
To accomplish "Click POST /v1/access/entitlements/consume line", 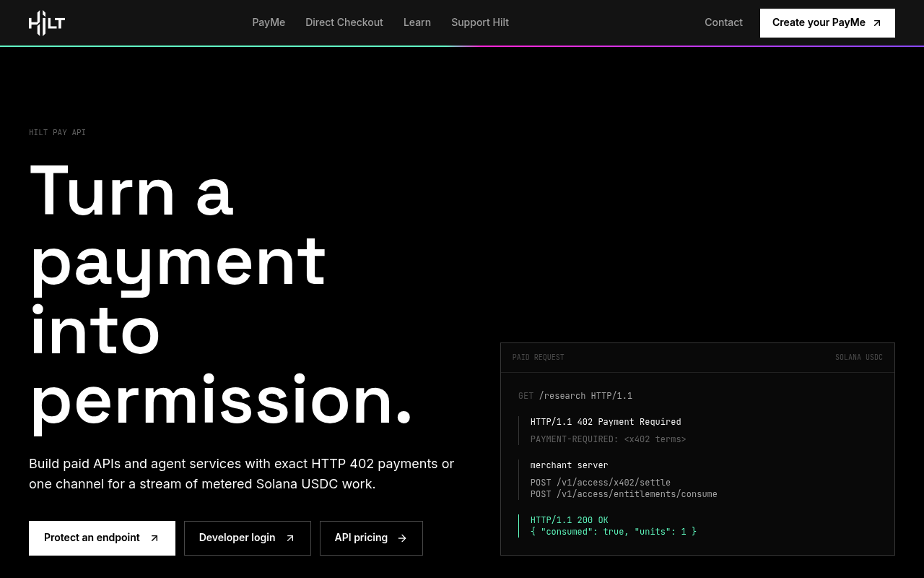I will pyautogui.click(x=624, y=494).
